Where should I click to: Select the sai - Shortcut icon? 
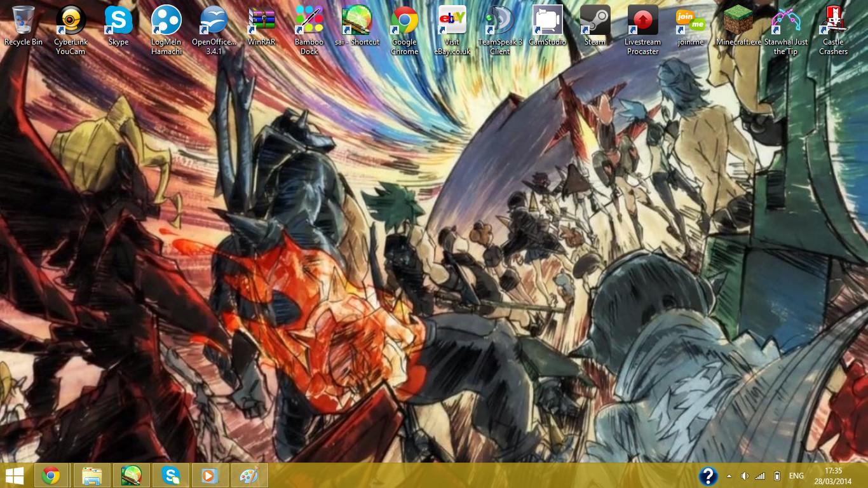point(356,26)
